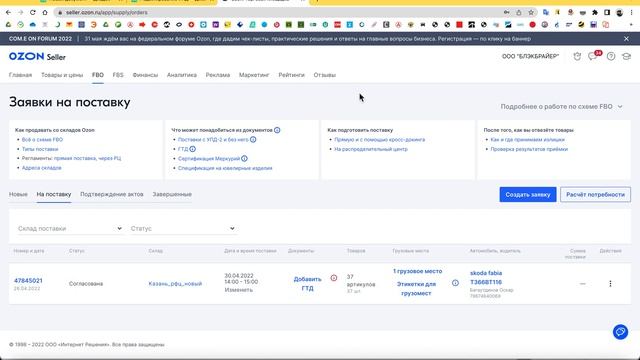The image size is (640, 360).
Task: Open Поставки с УПД-2 и без него link
Action: tap(213, 140)
